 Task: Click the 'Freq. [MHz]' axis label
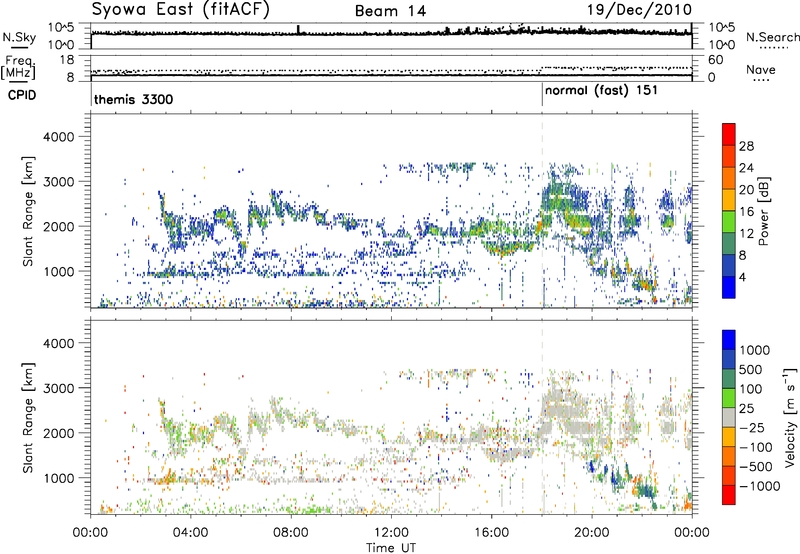[x=18, y=68]
